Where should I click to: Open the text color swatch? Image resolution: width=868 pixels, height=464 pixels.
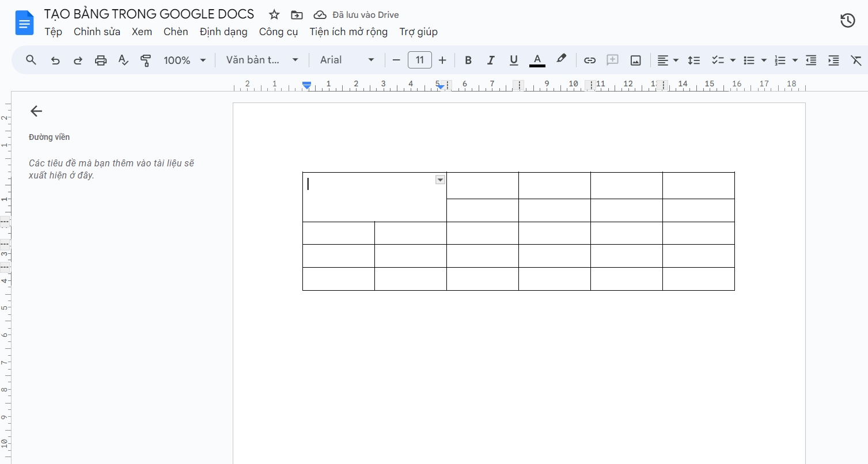point(536,60)
